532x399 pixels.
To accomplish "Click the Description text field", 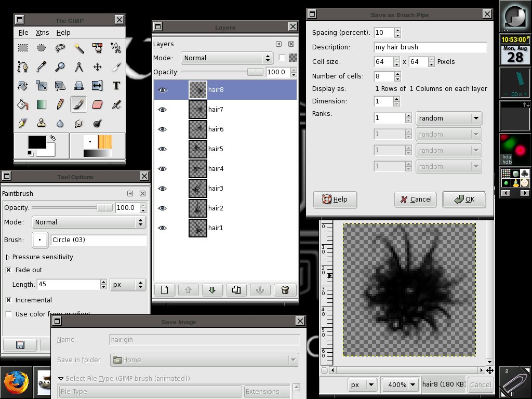I will pyautogui.click(x=430, y=47).
